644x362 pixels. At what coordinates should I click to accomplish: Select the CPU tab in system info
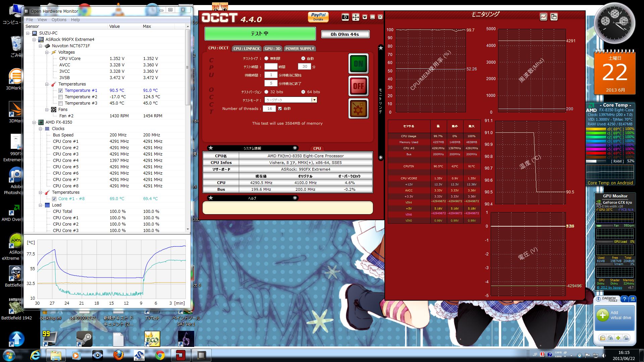[317, 148]
